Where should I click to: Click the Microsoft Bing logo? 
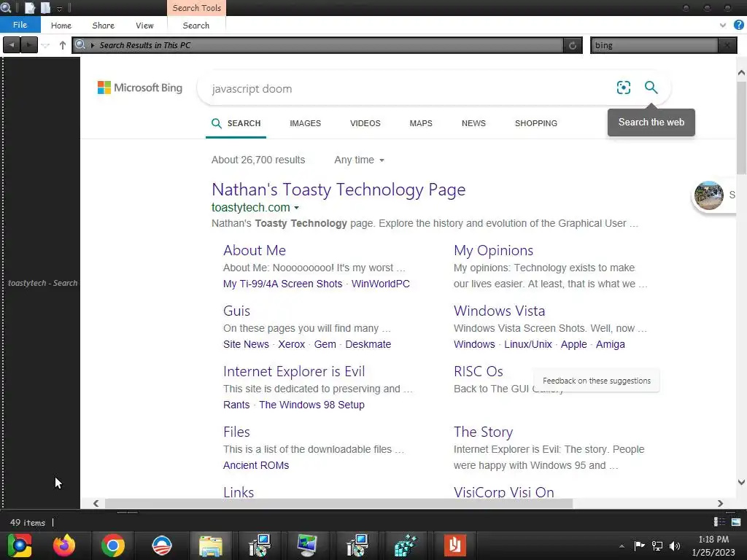(x=139, y=87)
